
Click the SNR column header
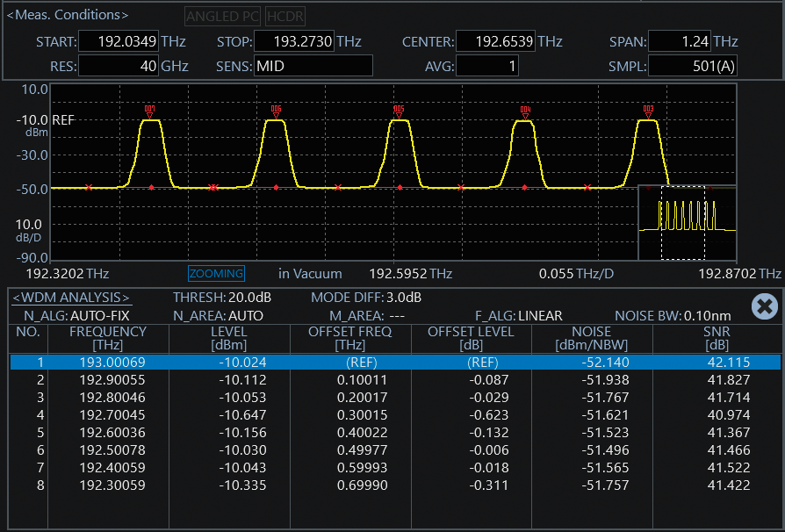point(717,338)
